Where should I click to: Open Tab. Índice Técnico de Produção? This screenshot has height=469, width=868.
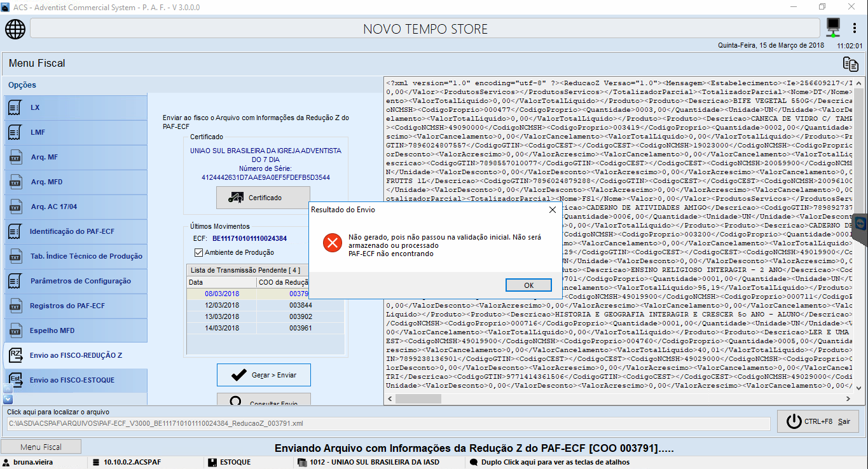[x=75, y=256]
